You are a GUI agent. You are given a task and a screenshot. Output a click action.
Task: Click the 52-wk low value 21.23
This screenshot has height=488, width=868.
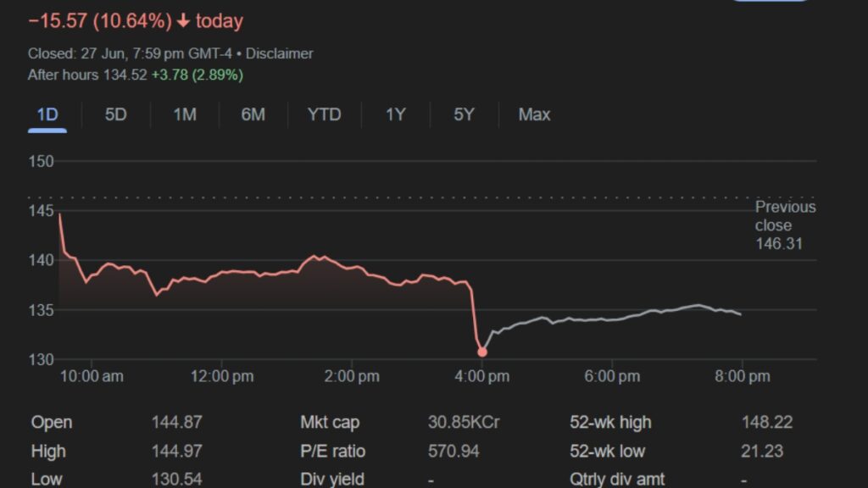(x=762, y=451)
